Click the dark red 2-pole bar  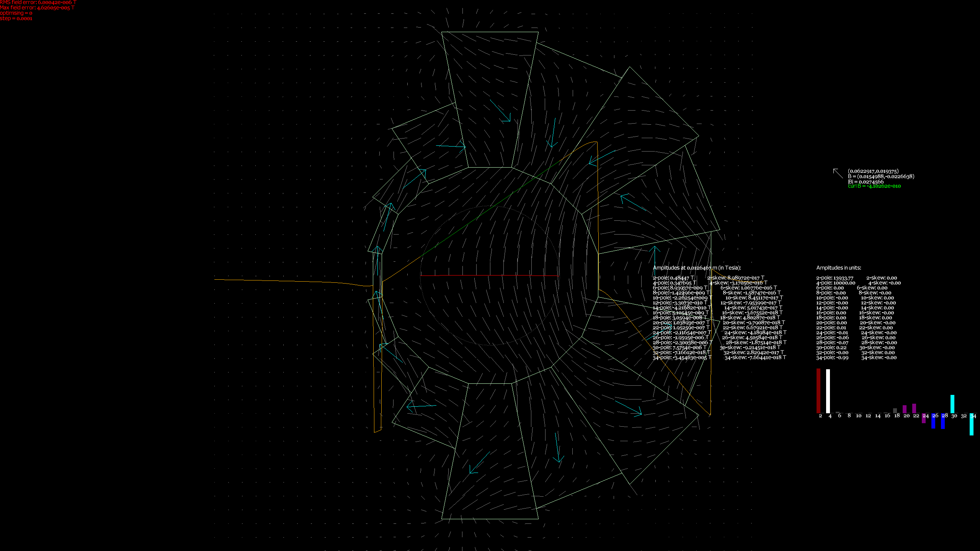pyautogui.click(x=818, y=390)
